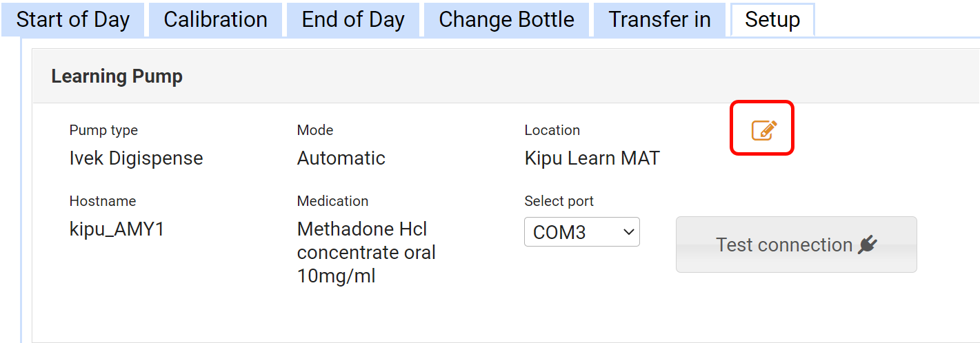Expand the COM3 port dropdown
The width and height of the screenshot is (980, 343).
(x=582, y=232)
